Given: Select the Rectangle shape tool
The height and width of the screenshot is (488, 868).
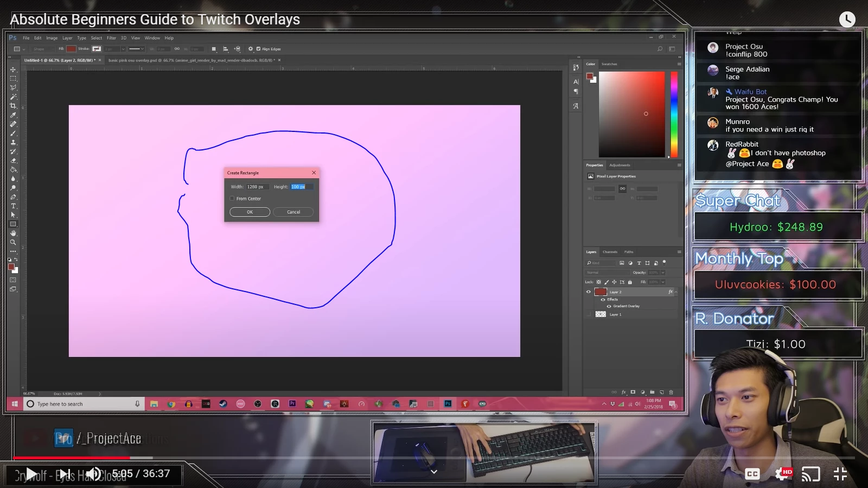Looking at the screenshot, I should (x=13, y=224).
